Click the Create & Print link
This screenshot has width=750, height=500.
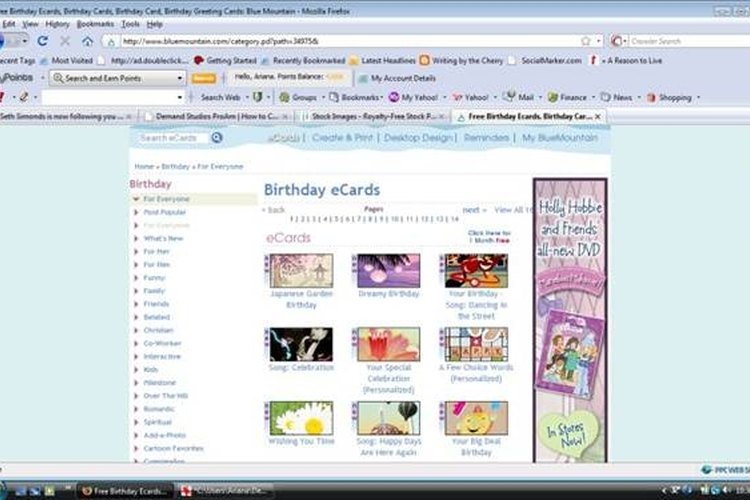coord(342,138)
